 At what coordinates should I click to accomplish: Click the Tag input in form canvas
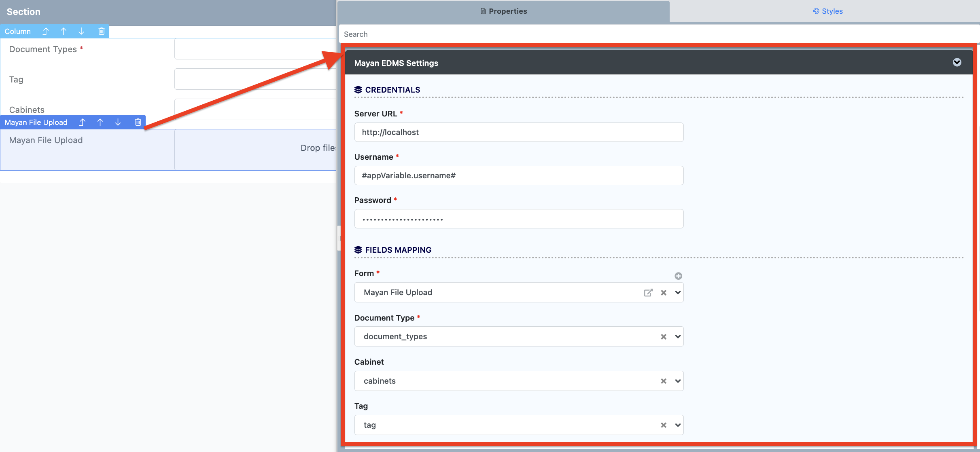coord(255,79)
